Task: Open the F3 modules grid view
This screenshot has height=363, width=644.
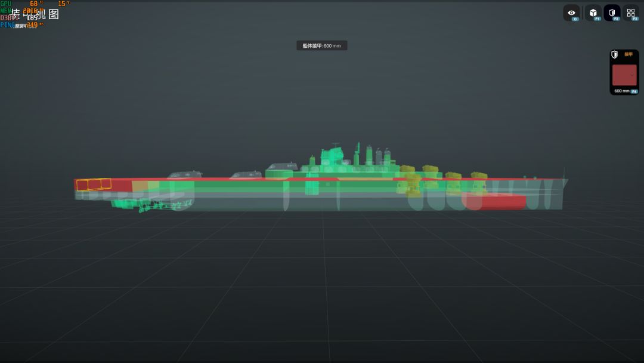Action: tap(631, 13)
